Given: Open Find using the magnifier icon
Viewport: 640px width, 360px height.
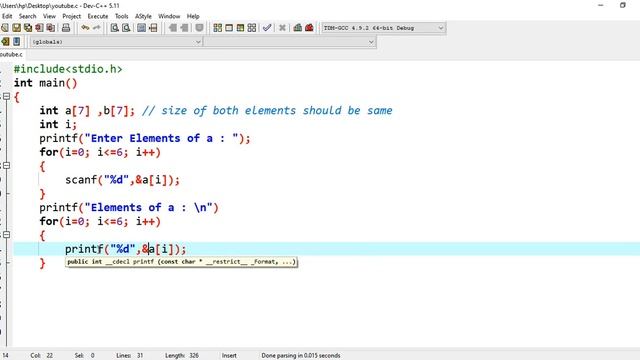Looking at the screenshot, I should (115, 28).
